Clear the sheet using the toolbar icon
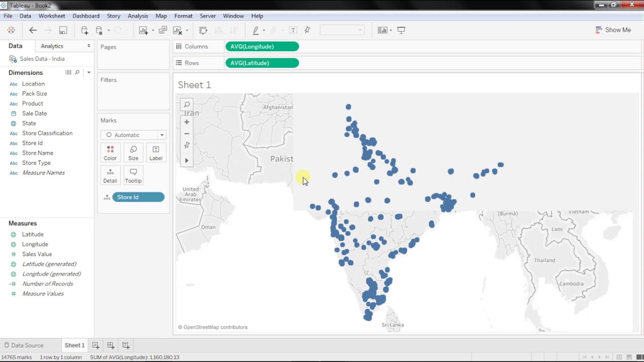The image size is (644, 362). coord(178,30)
